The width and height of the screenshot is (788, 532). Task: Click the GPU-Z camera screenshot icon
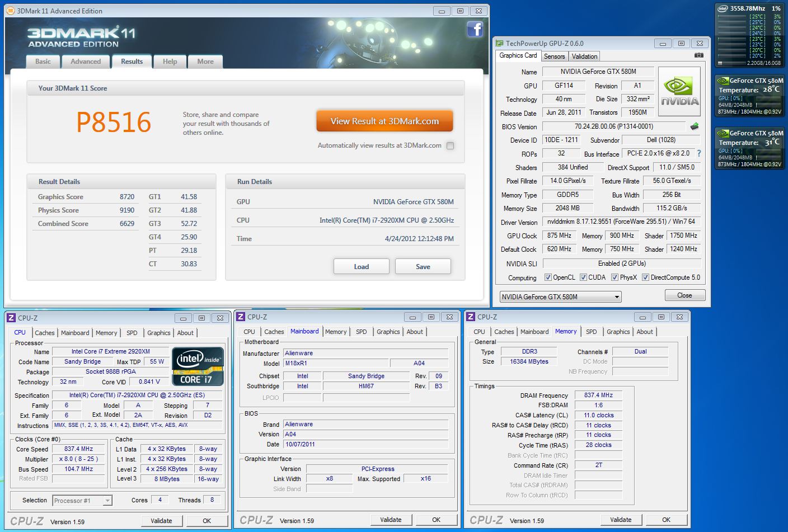click(698, 55)
